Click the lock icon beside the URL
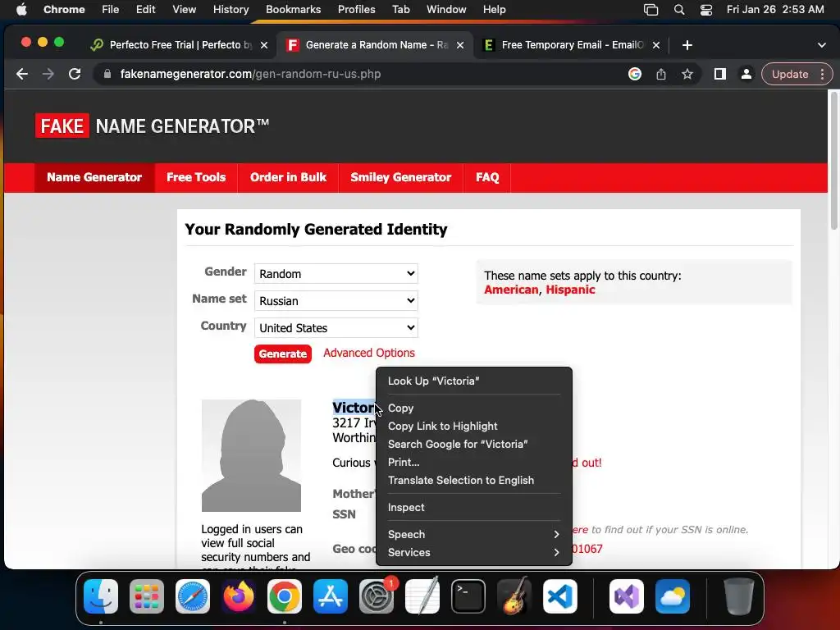 107,74
